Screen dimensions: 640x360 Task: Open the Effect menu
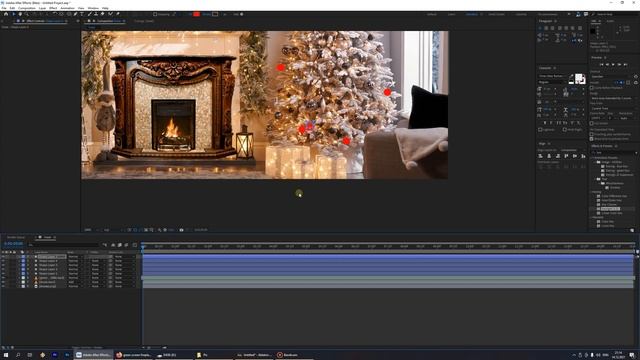[53, 8]
